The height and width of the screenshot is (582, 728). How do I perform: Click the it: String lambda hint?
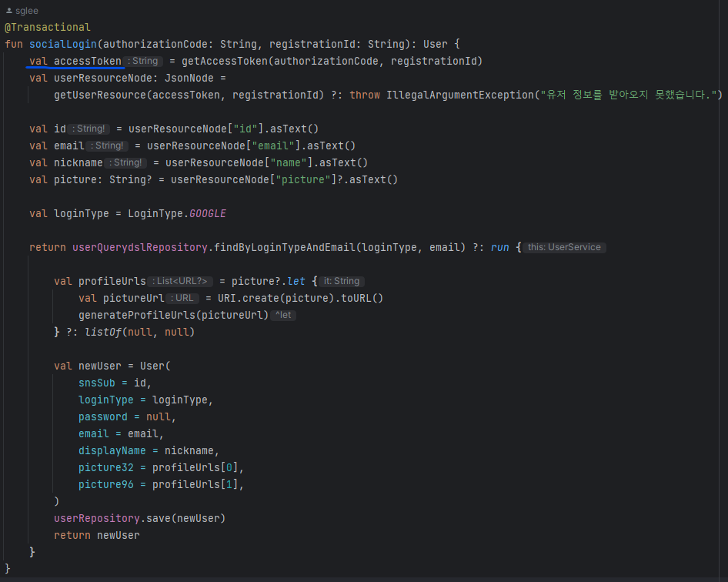pos(342,281)
